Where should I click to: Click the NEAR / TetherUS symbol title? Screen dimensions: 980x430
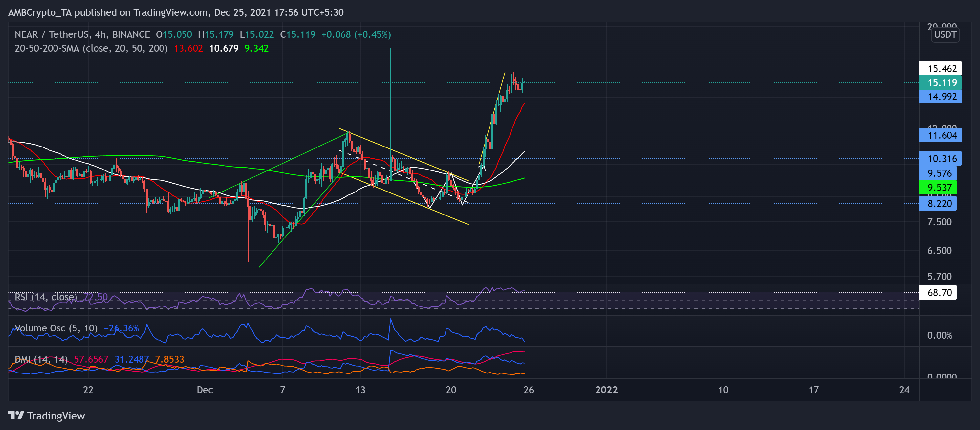[x=53, y=34]
